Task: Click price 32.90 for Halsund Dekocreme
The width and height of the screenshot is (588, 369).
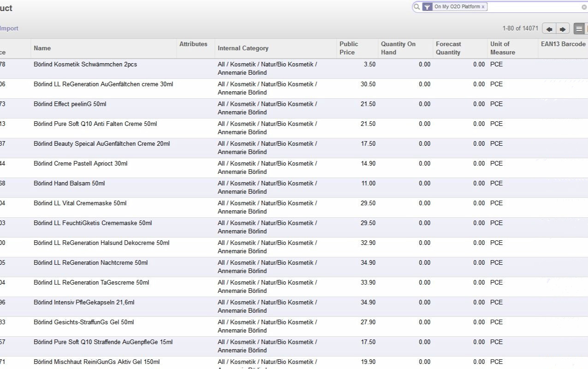Action: pyautogui.click(x=368, y=243)
